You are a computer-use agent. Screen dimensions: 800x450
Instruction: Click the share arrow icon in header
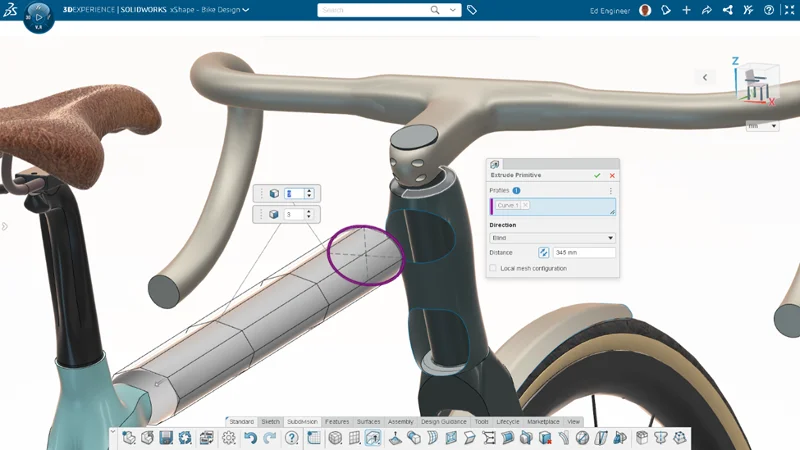[x=707, y=10]
